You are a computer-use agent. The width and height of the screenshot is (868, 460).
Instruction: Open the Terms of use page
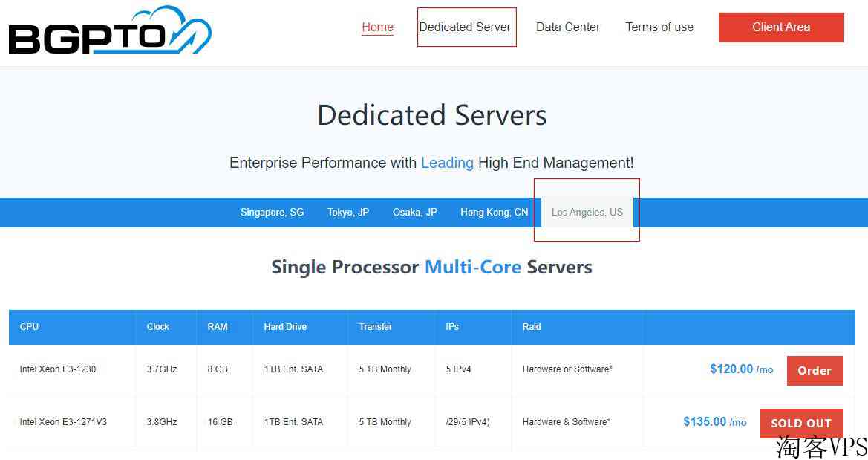click(x=659, y=27)
